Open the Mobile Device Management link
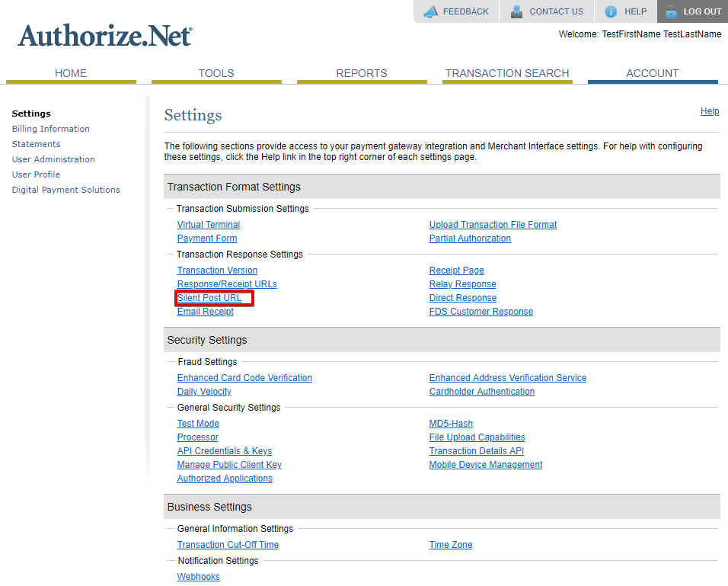This screenshot has width=728, height=586. click(x=486, y=465)
